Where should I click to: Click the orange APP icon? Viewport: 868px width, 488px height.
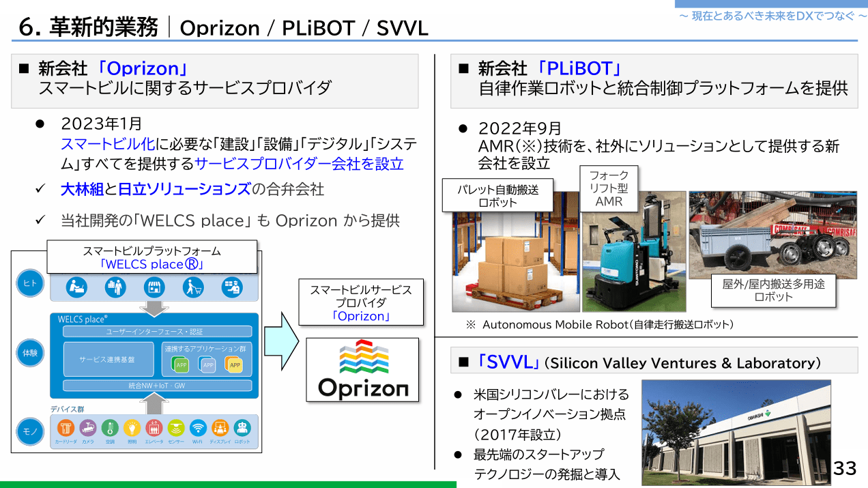click(x=234, y=365)
